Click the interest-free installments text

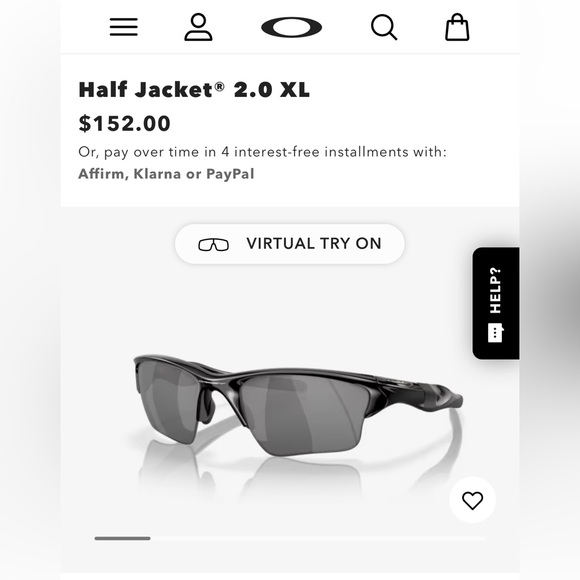262,152
